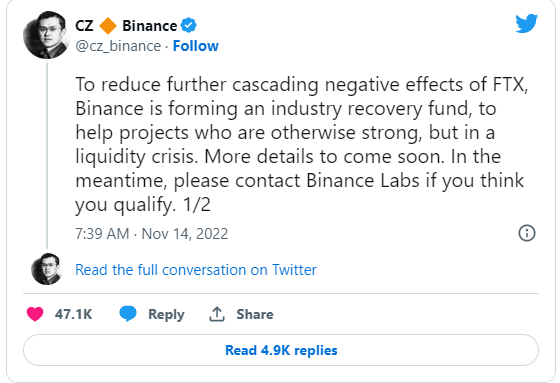Viewport: 560px width, 383px height.
Task: Click the blue reply speech bubble icon
Action: [128, 314]
